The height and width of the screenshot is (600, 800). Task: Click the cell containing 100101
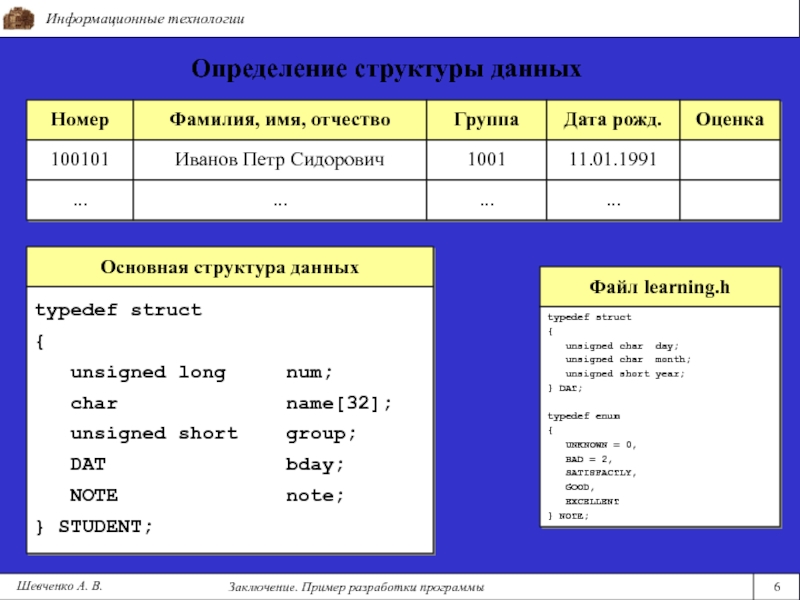tap(80, 159)
